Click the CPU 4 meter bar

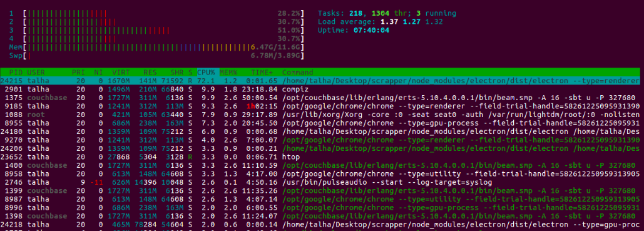tap(163, 39)
